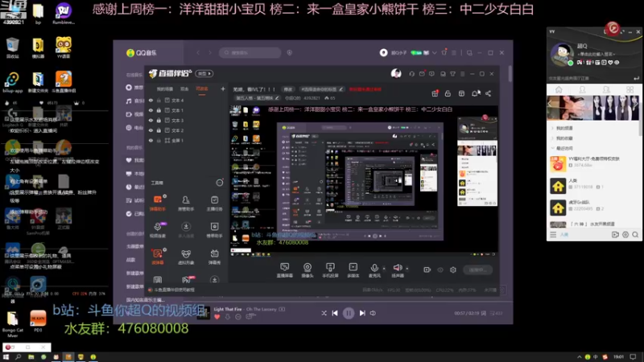Click the QQ音乐 search field
Image resolution: width=644 pixels, height=362 pixels.
[x=250, y=52]
